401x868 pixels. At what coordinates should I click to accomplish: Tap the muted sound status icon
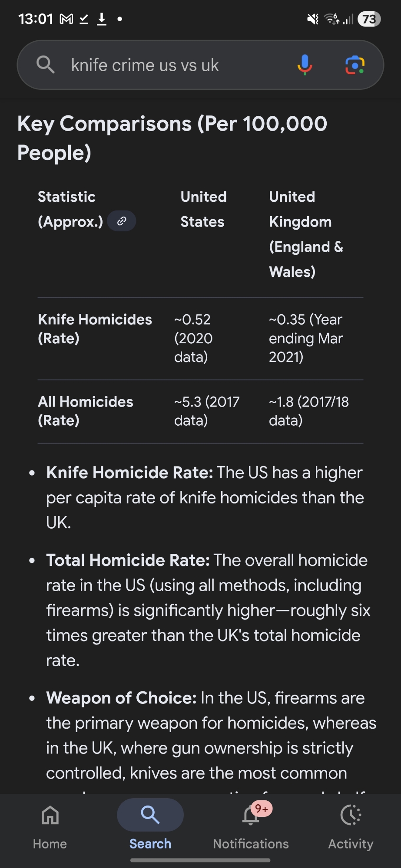pyautogui.click(x=312, y=19)
